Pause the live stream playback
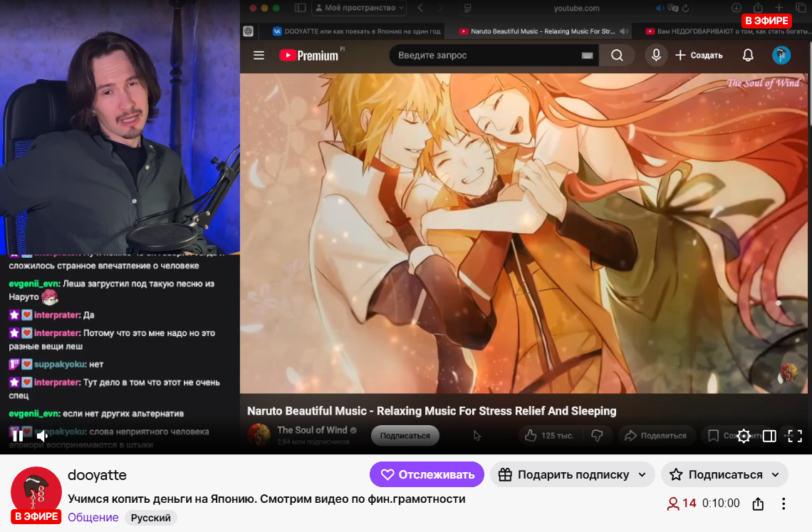The image size is (812, 532). 17,436
